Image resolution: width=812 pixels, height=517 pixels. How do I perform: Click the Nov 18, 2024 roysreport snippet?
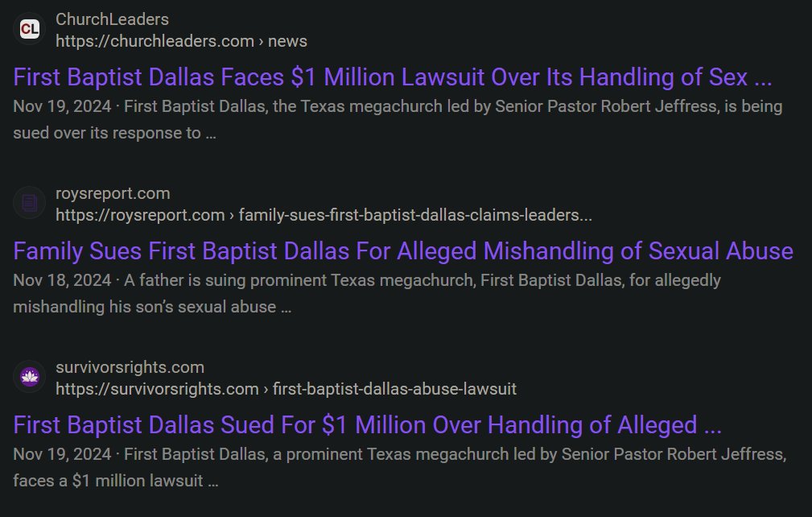367,294
